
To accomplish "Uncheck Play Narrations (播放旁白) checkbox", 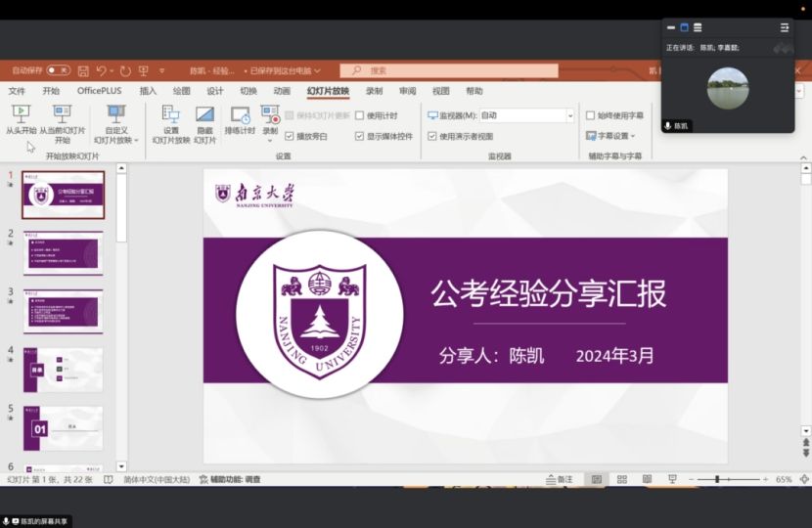I will tap(290, 137).
